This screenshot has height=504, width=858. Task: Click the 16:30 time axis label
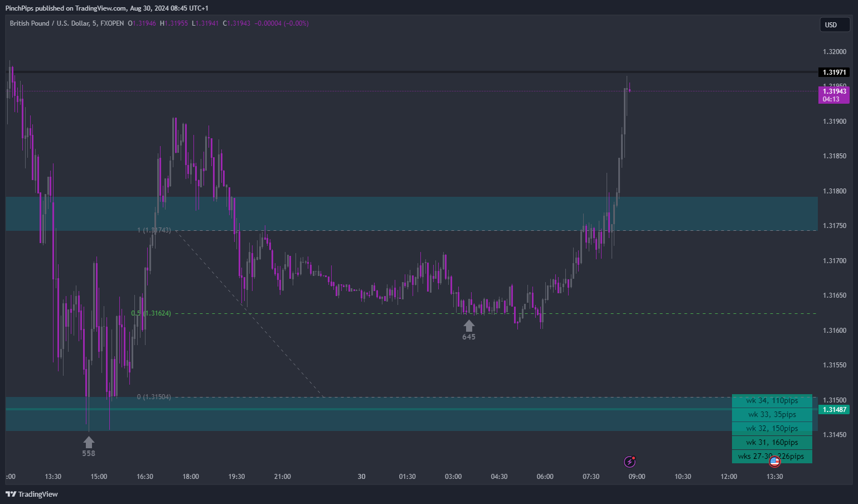coord(145,477)
